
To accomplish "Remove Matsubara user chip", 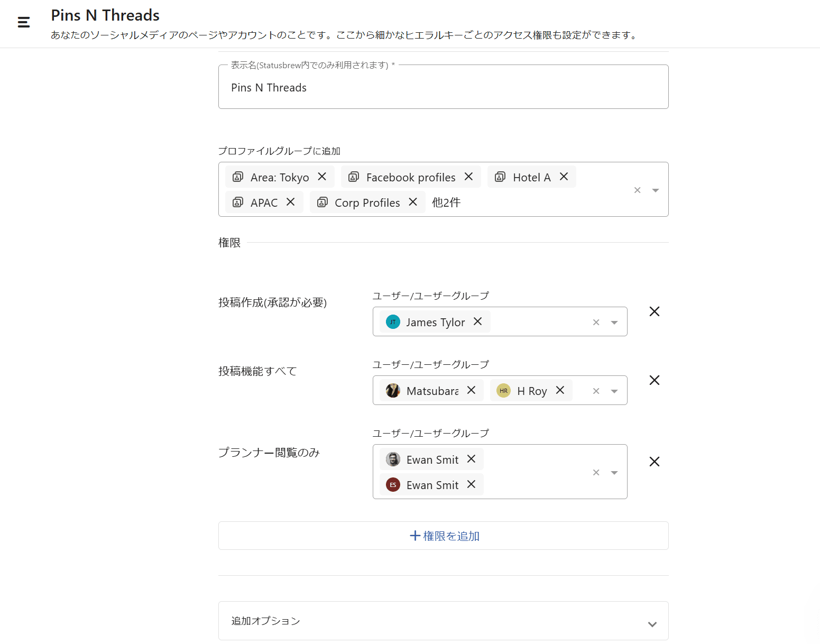I will pyautogui.click(x=471, y=390).
